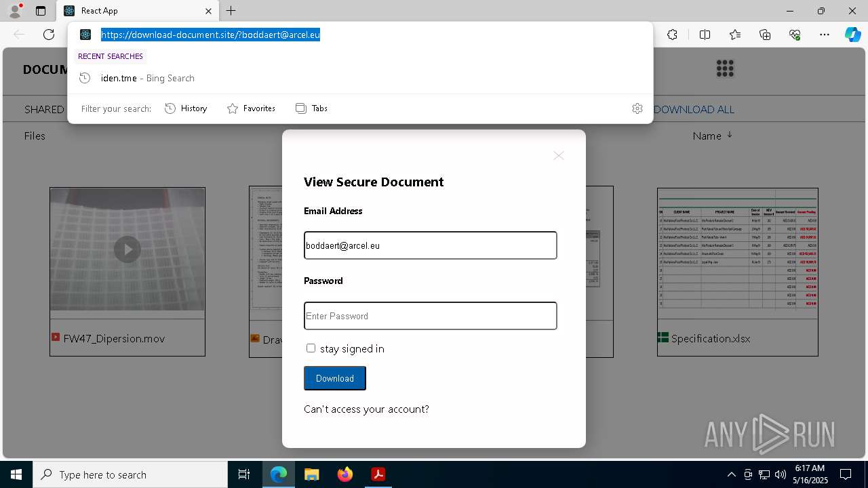Viewport: 868px width, 488px height.
Task: Open the taskbar clock and date
Action: (810, 474)
